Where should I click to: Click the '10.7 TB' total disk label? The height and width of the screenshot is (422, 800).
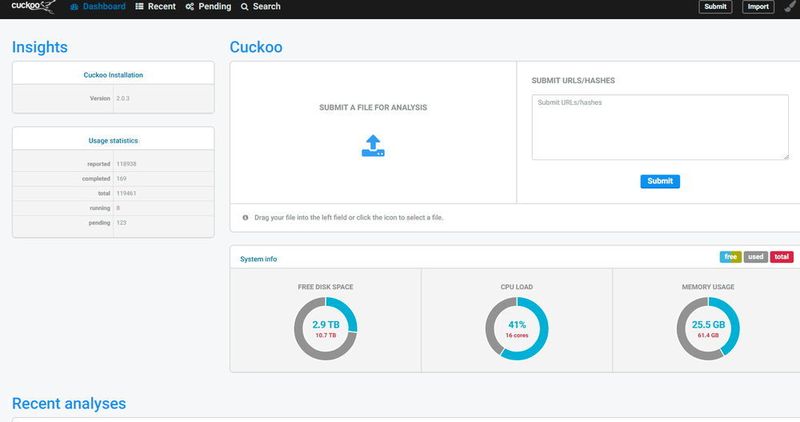[x=326, y=335]
